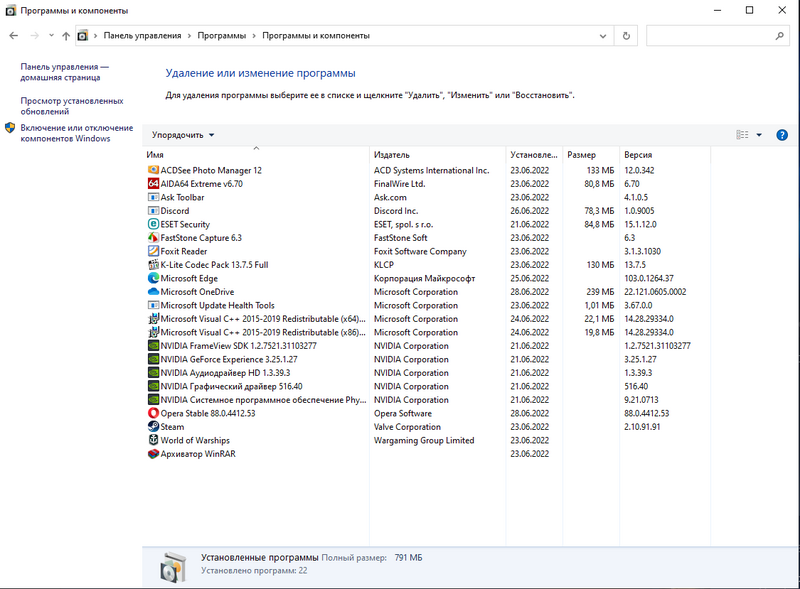The image size is (800, 589).
Task: Click the ESET Security icon
Action: click(153, 224)
